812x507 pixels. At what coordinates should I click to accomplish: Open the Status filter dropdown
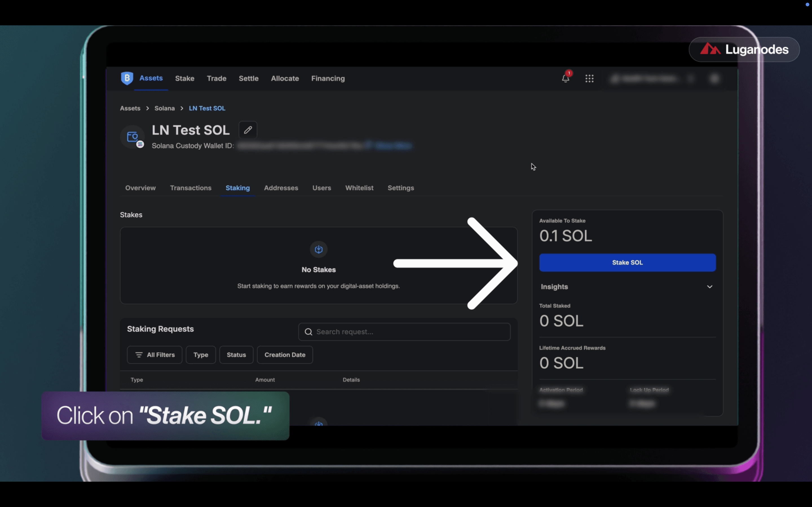point(236,355)
